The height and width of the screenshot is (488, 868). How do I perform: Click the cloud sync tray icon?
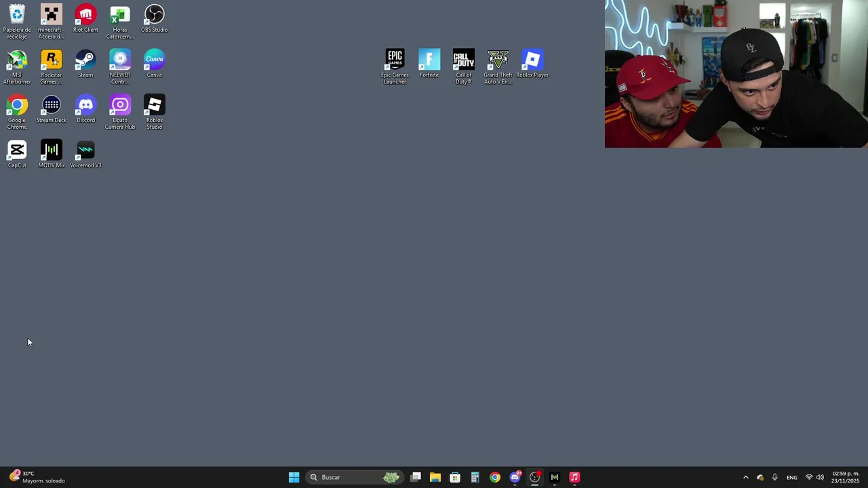[760, 477]
